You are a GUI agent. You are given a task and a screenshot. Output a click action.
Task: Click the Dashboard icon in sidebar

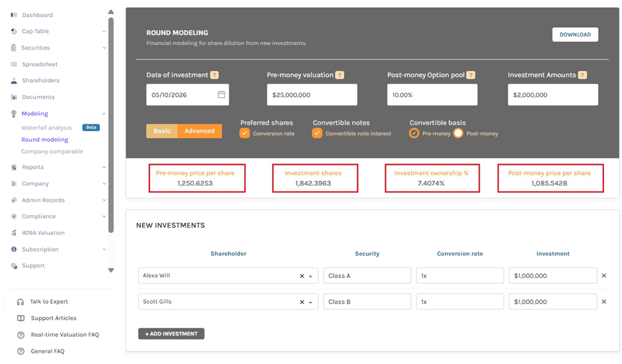click(14, 15)
